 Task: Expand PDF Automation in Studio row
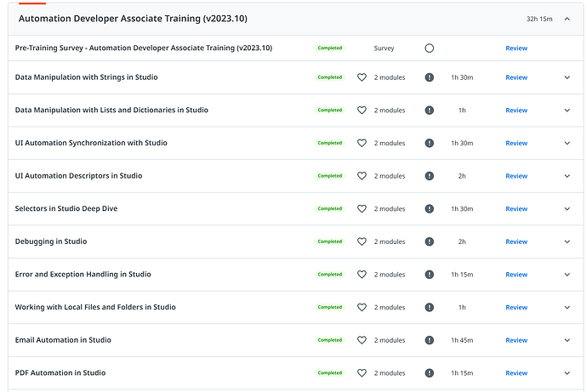coord(567,373)
